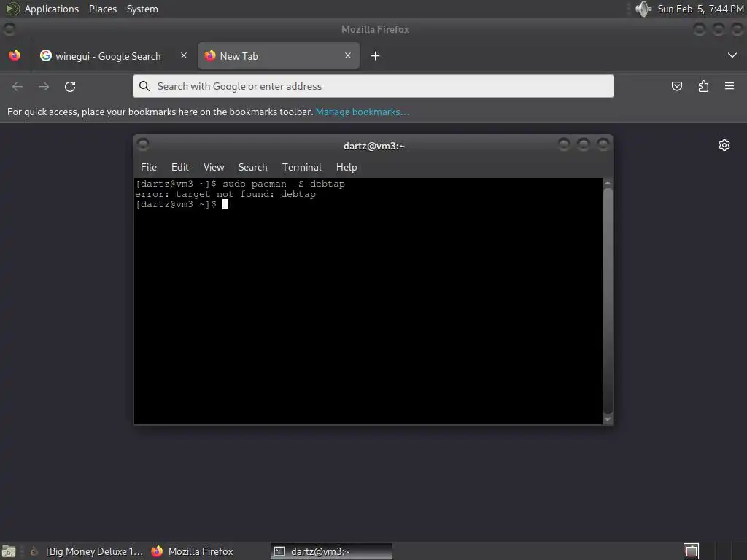Select the New Tab tab
Screen dimensions: 747x560
click(x=279, y=55)
